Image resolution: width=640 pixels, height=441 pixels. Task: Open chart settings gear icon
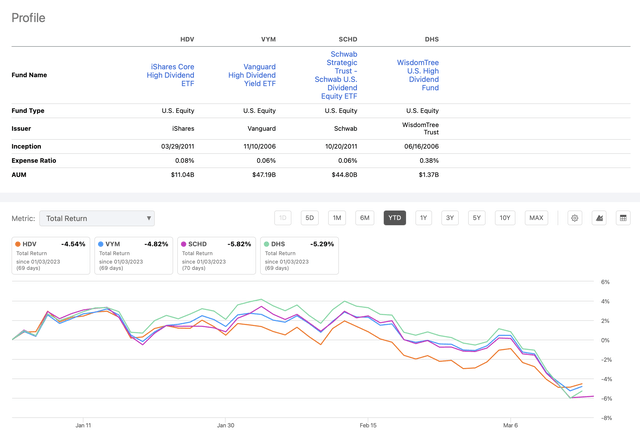(574, 218)
